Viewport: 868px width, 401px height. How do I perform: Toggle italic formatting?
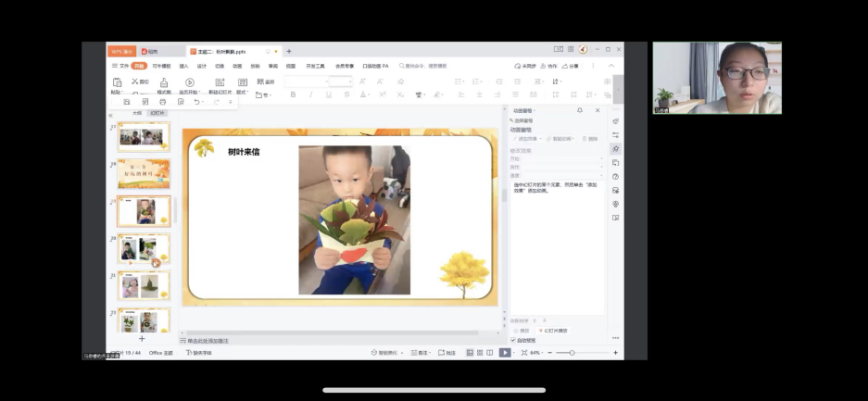tap(310, 94)
